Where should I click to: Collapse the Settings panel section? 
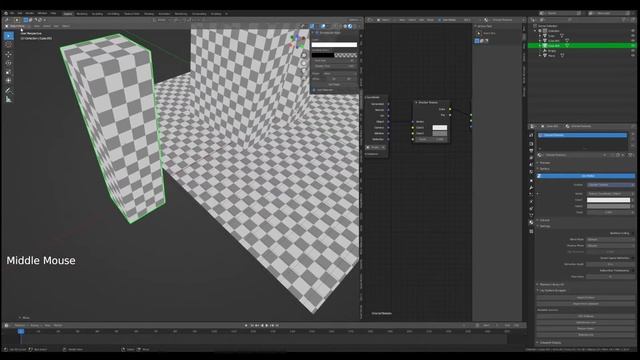tap(544, 226)
